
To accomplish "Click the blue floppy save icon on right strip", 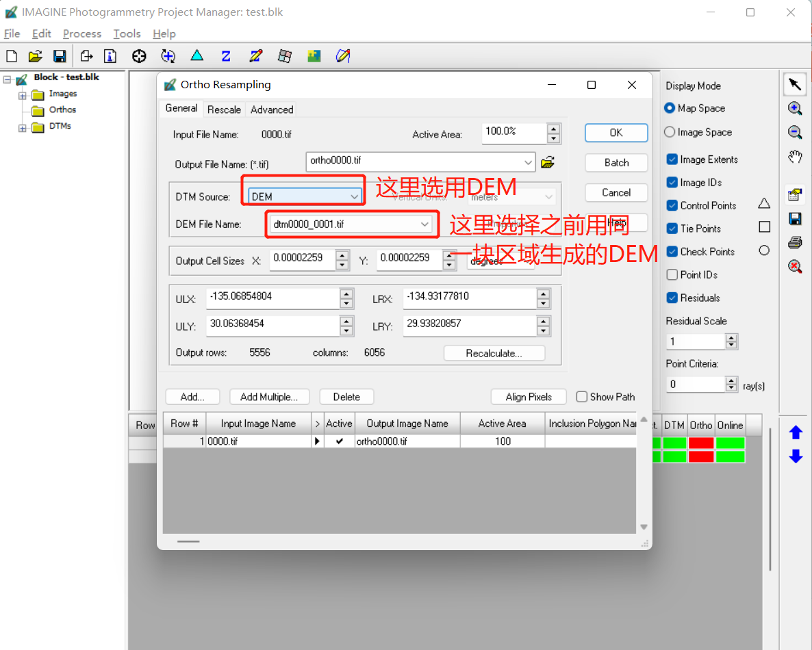I will (795, 218).
